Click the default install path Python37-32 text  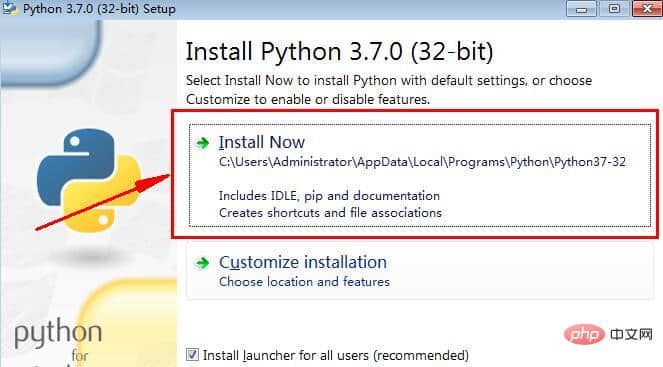click(422, 162)
